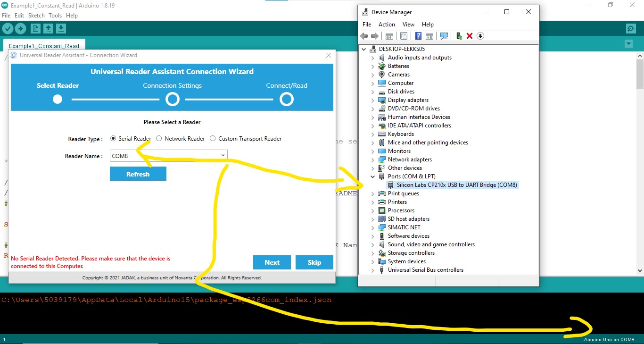Expand the Network adapters node
Viewport: 644px width, 344px height.
373,159
